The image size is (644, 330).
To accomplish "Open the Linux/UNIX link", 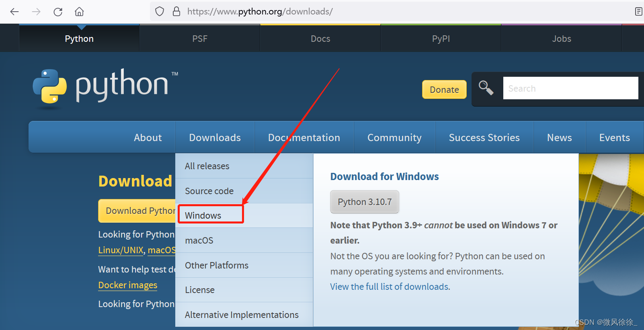I will coord(121,250).
